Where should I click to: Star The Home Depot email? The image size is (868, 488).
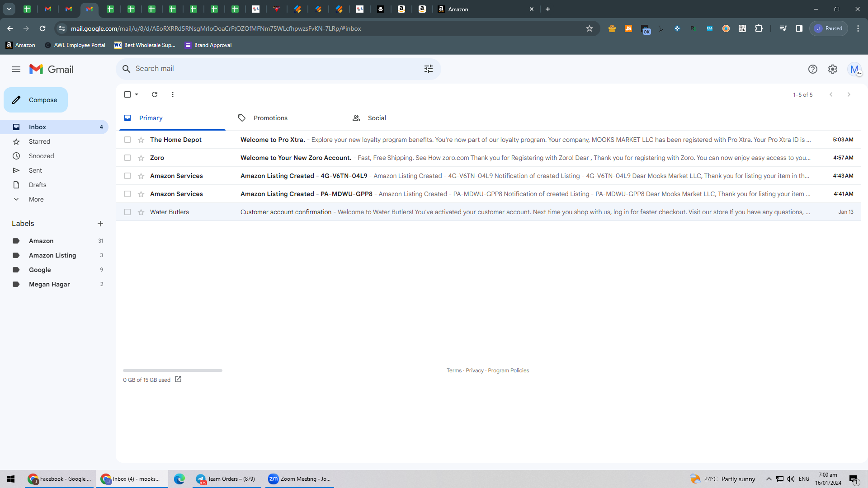tap(141, 140)
